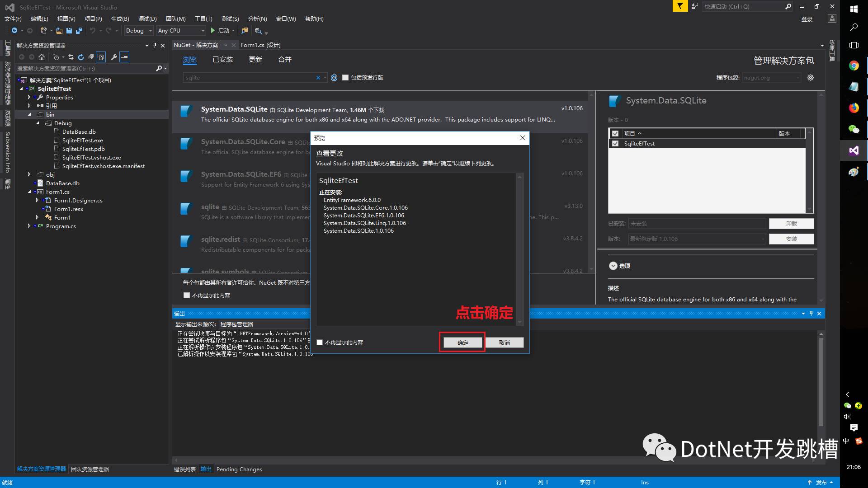The width and height of the screenshot is (868, 488).
Task: Click the NuGet search refresh icon
Action: tap(334, 78)
